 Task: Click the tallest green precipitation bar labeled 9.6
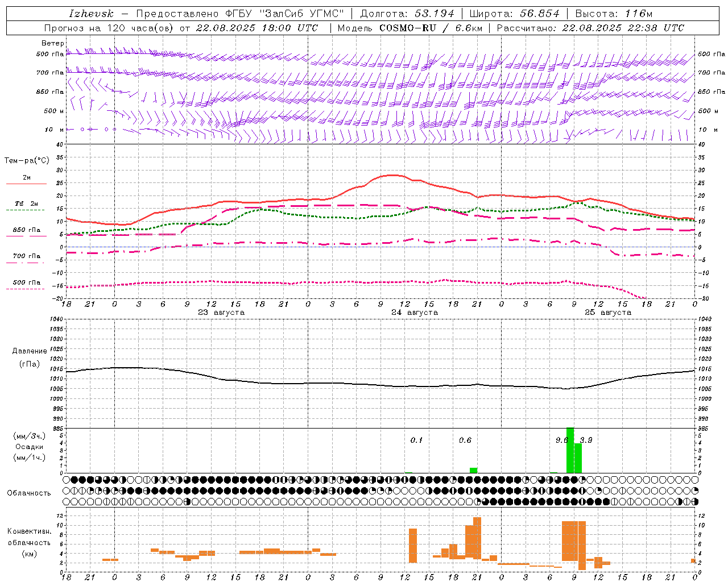(570, 450)
